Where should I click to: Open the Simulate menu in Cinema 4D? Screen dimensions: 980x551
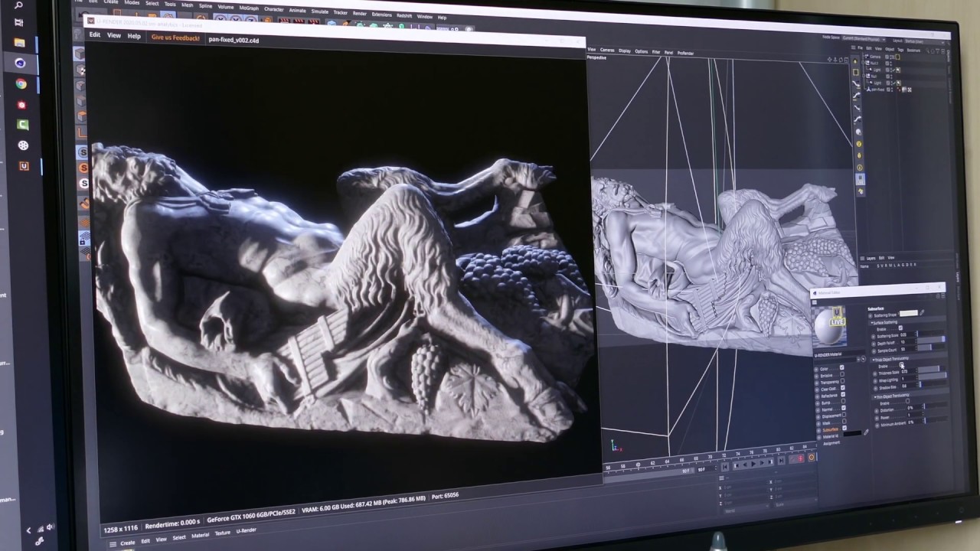[x=320, y=11]
